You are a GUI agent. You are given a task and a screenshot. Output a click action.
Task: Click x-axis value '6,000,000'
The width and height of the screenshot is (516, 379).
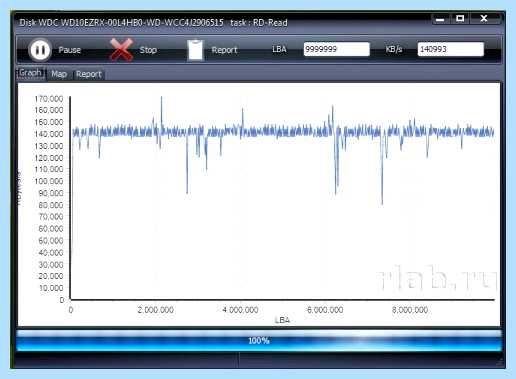click(325, 310)
